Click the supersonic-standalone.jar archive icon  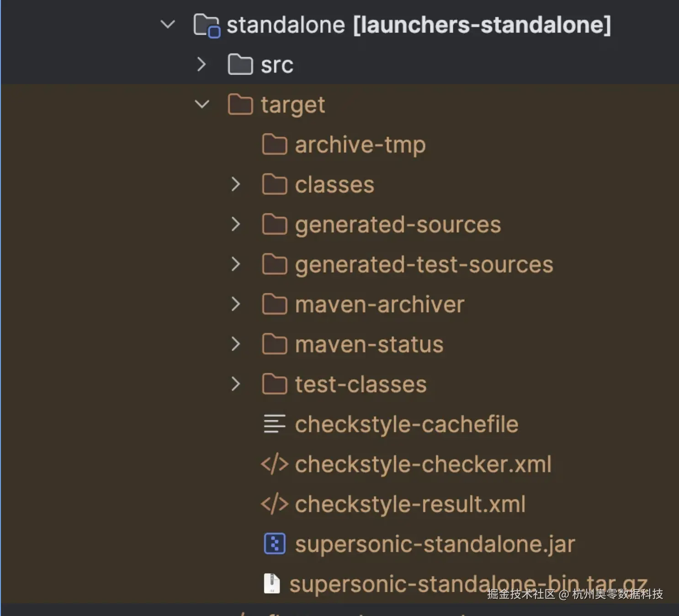[274, 544]
